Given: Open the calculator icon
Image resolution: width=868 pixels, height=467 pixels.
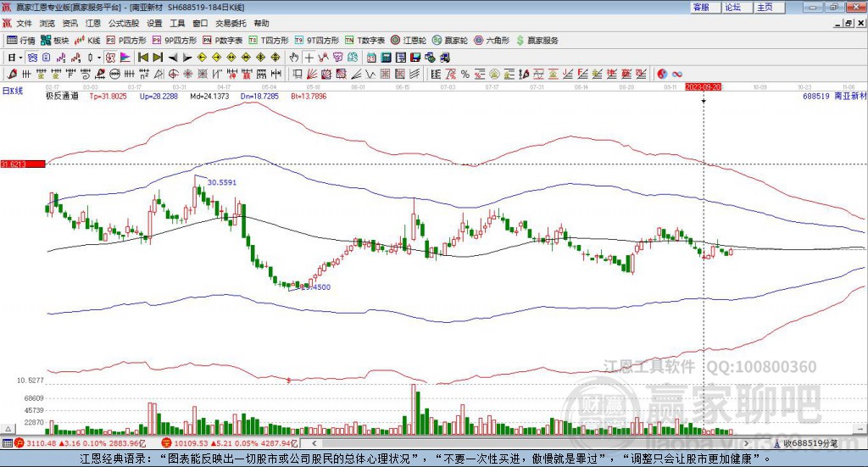Looking at the screenshot, I should click(386, 58).
